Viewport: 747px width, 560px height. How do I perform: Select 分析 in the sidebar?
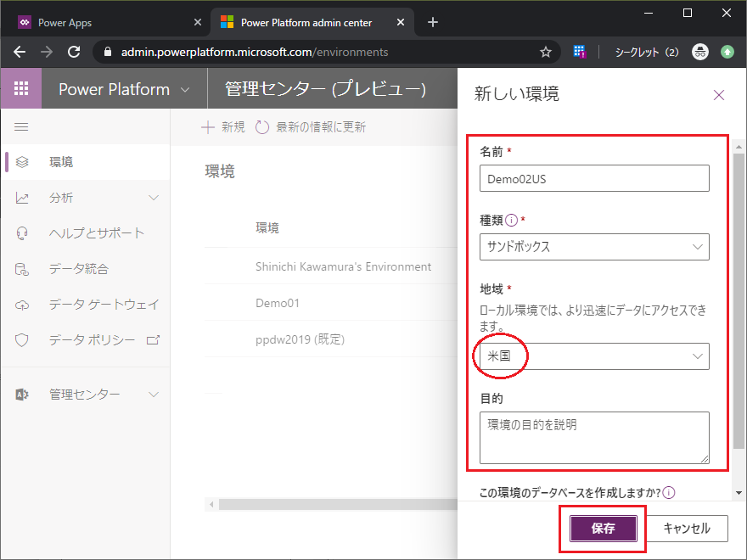click(85, 198)
